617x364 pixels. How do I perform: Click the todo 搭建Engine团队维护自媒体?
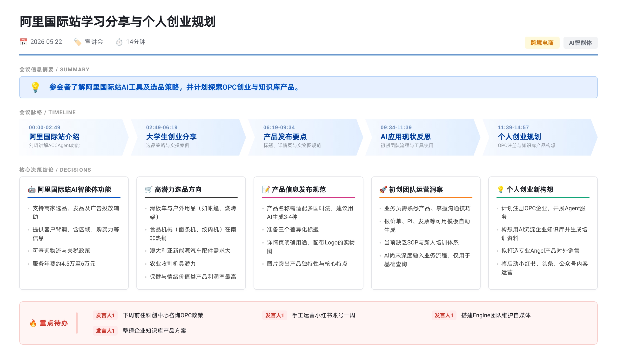click(x=496, y=316)
